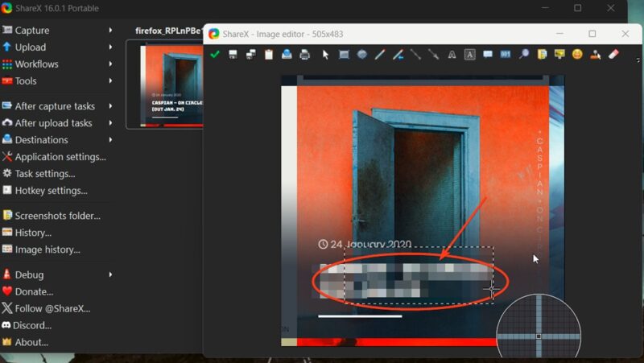The height and width of the screenshot is (363, 644).
Task: Maximize the Image editor window
Action: coord(592,34)
